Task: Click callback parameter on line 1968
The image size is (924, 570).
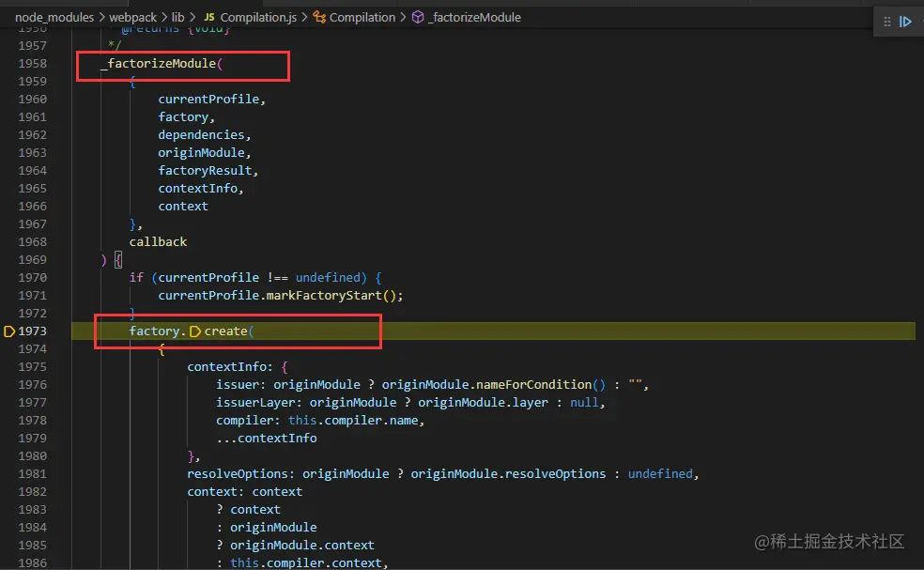Action: pyautogui.click(x=158, y=241)
